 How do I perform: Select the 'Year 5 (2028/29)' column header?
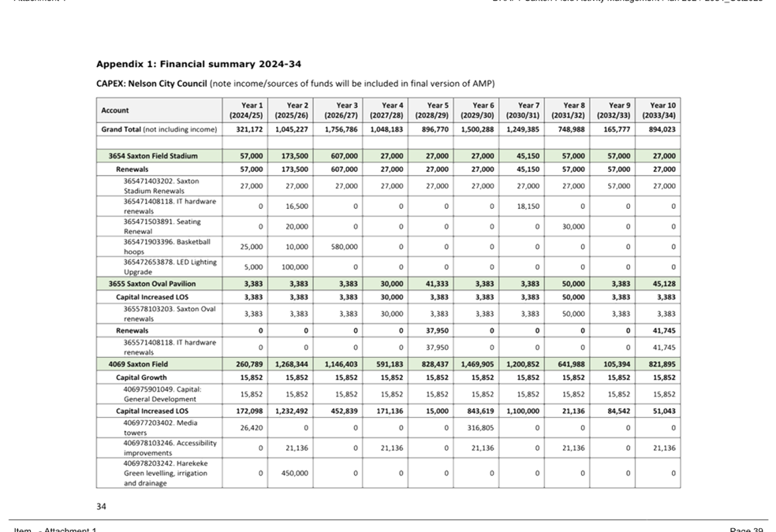pyautogui.click(x=432, y=110)
